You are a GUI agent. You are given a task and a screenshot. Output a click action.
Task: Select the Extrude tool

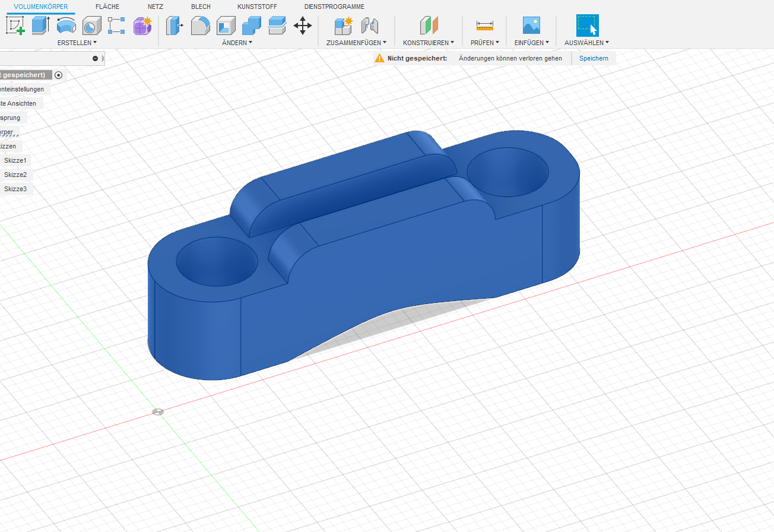(x=40, y=26)
